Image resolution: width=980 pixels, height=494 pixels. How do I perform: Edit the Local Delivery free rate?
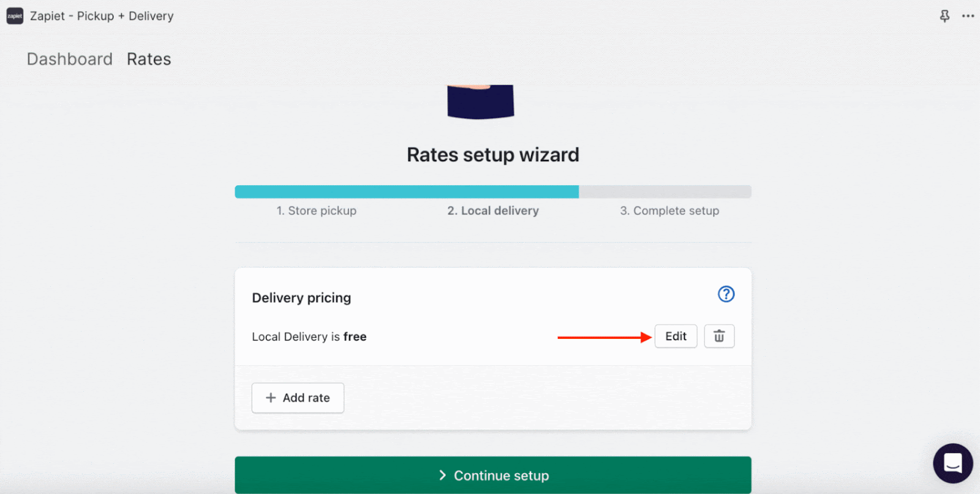pyautogui.click(x=676, y=336)
